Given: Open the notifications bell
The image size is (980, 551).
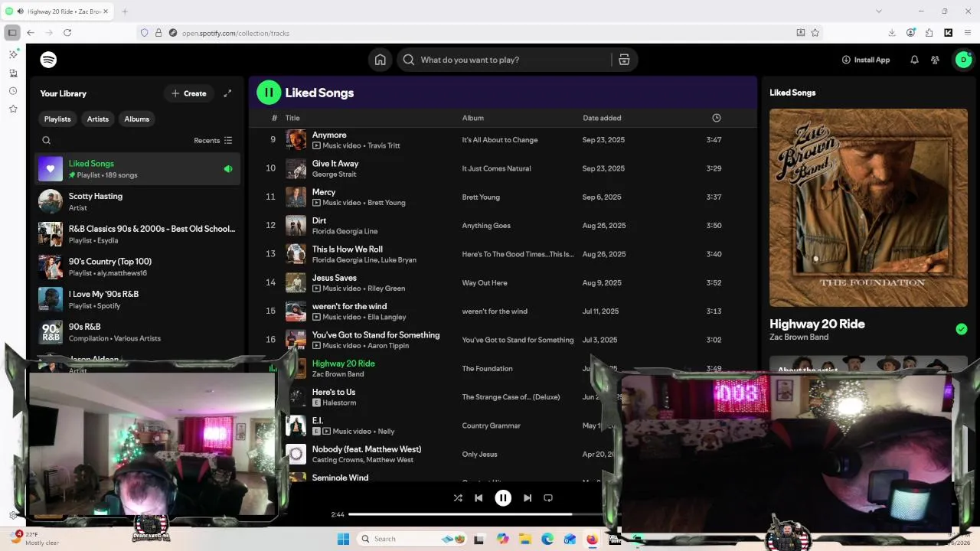Looking at the screenshot, I should tap(914, 60).
